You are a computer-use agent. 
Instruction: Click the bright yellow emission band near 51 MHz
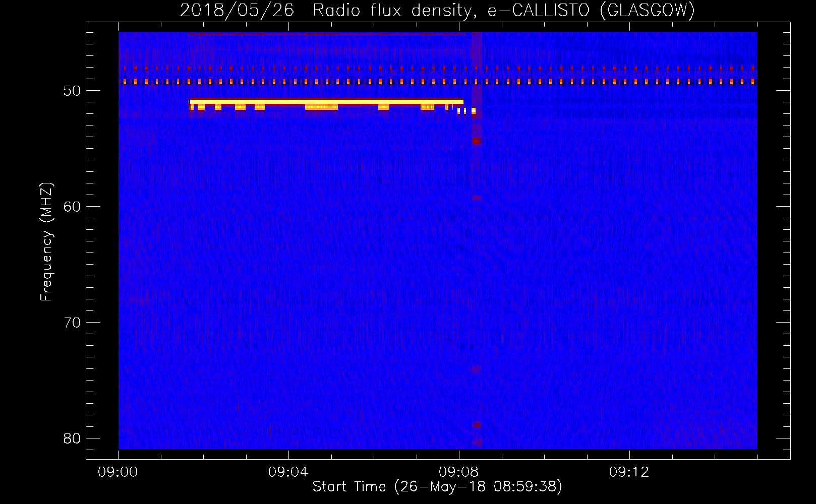click(x=326, y=102)
